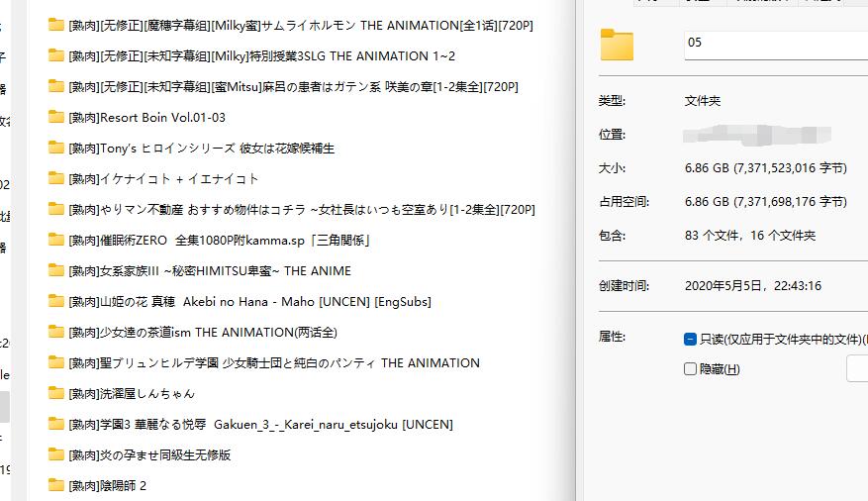Click the folder name field containing 05

click(x=772, y=44)
